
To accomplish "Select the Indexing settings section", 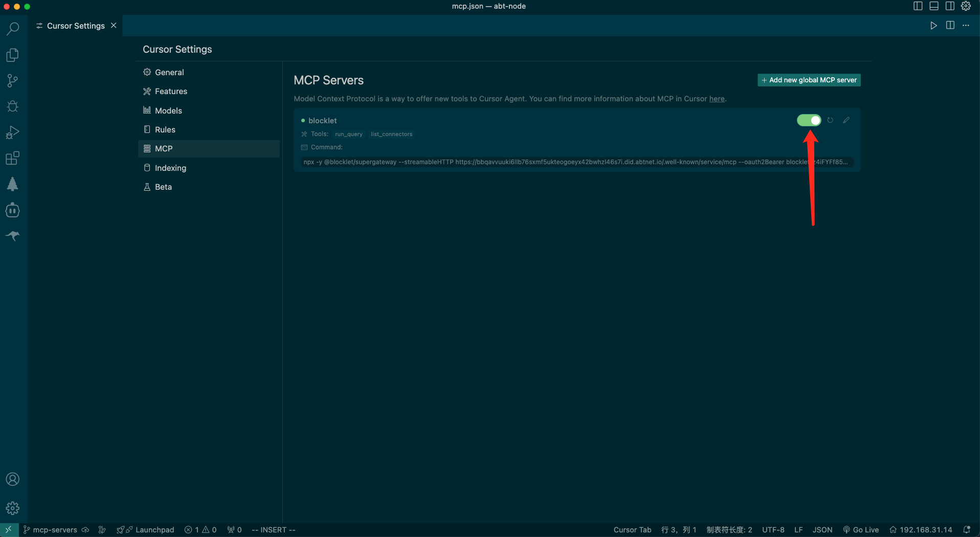I will coord(170,168).
